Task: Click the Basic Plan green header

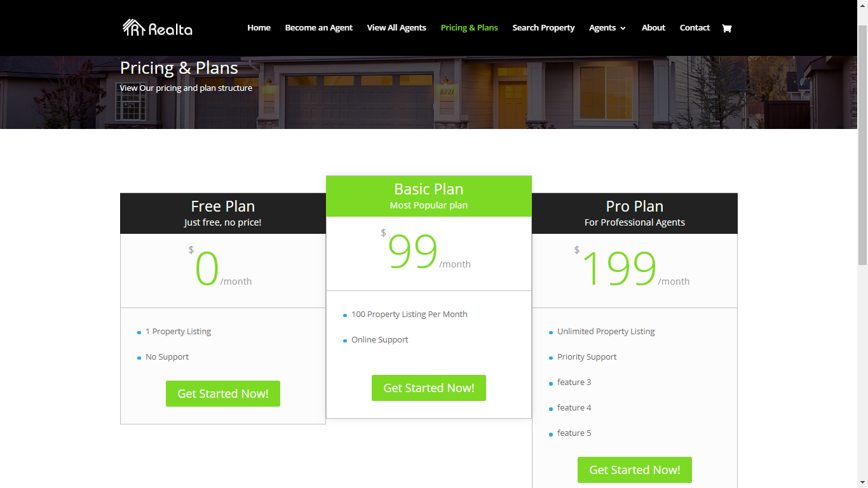Action: click(429, 196)
